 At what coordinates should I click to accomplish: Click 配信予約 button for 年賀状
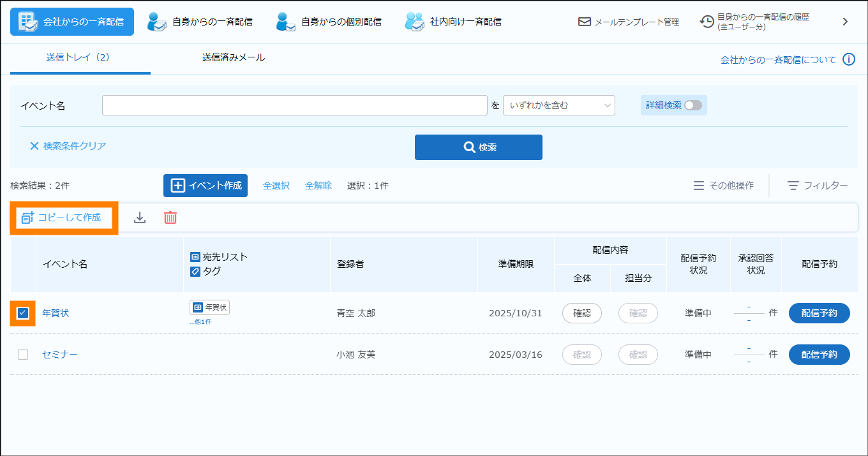pyautogui.click(x=819, y=313)
